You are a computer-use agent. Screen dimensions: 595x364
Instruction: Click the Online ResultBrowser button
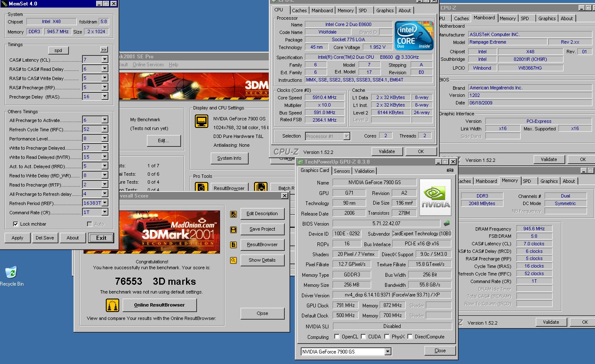click(x=160, y=305)
